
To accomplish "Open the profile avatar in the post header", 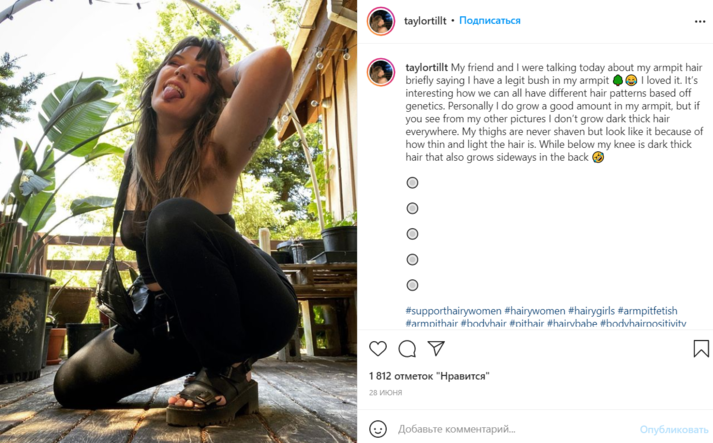I will click(381, 21).
